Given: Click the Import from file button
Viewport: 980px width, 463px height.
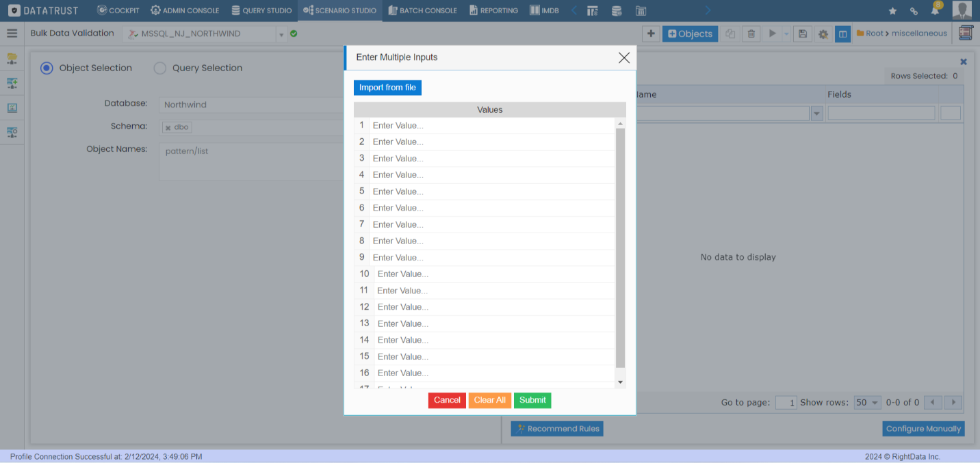Looking at the screenshot, I should click(x=387, y=88).
